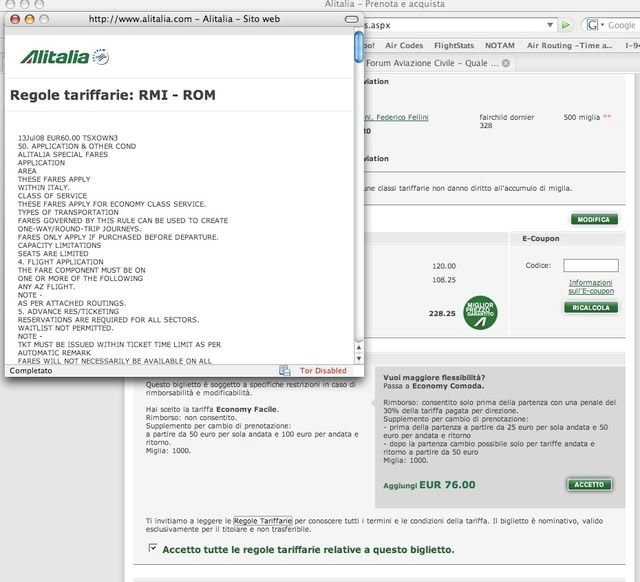Toggle the Accetto tutte le regole checkbox

pos(153,548)
